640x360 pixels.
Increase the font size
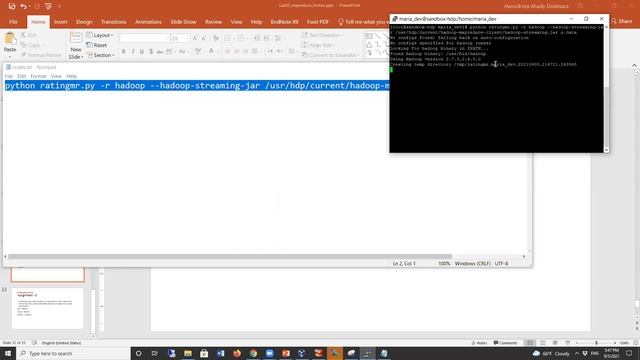tap(195, 38)
